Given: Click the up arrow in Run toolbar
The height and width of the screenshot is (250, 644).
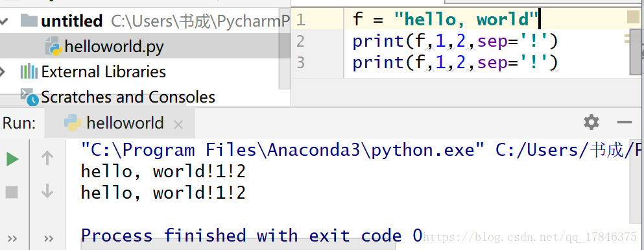Looking at the screenshot, I should (47, 158).
